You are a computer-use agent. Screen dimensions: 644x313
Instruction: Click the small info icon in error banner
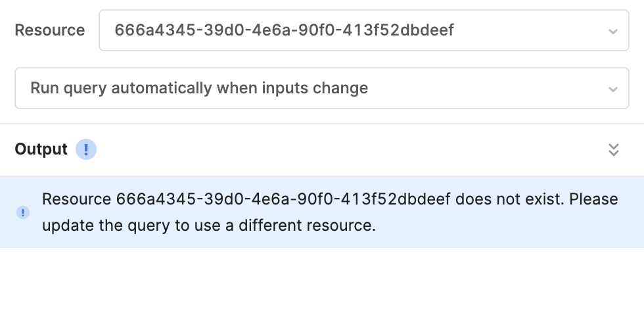pyautogui.click(x=22, y=212)
